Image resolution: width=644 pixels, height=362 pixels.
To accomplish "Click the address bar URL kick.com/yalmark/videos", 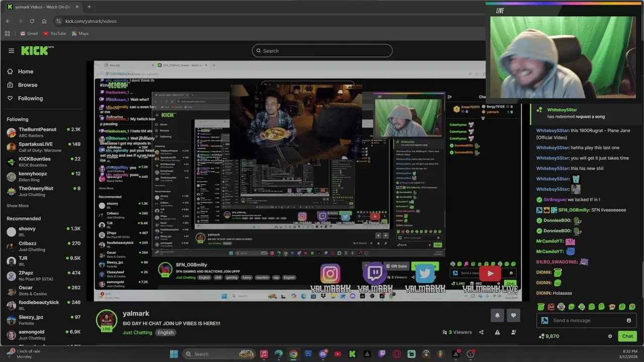I will tap(91, 21).
